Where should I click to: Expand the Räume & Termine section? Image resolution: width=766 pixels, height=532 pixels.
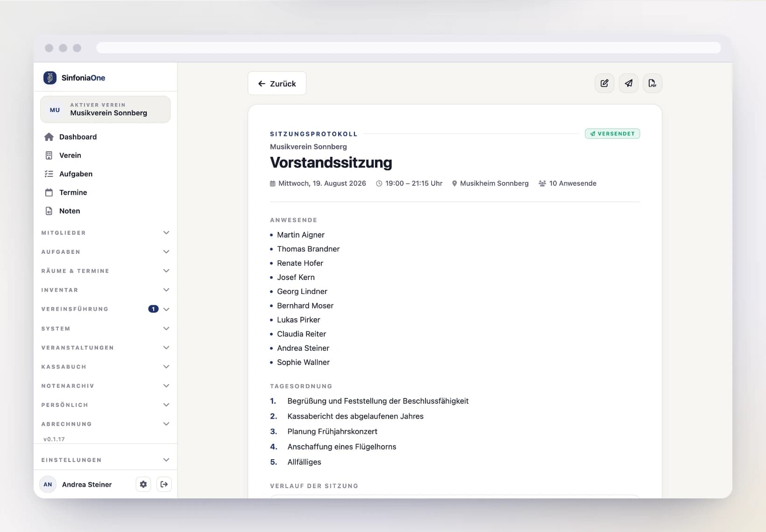pos(105,271)
